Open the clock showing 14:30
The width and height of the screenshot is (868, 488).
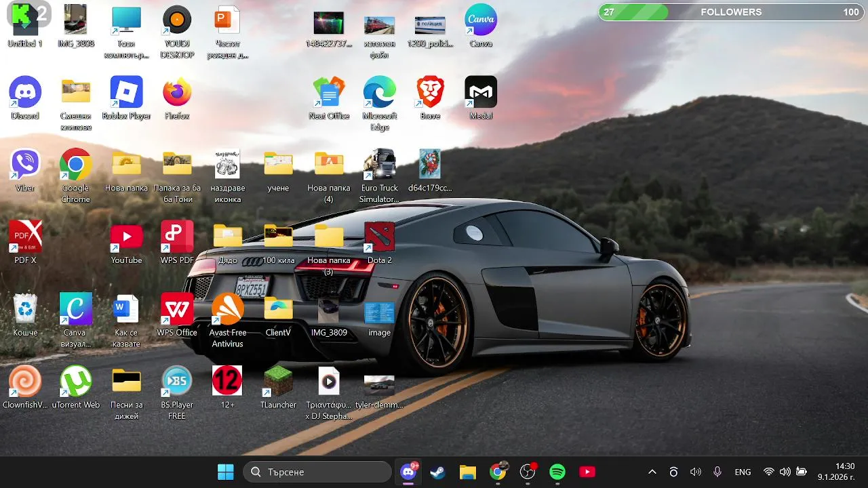point(836,472)
